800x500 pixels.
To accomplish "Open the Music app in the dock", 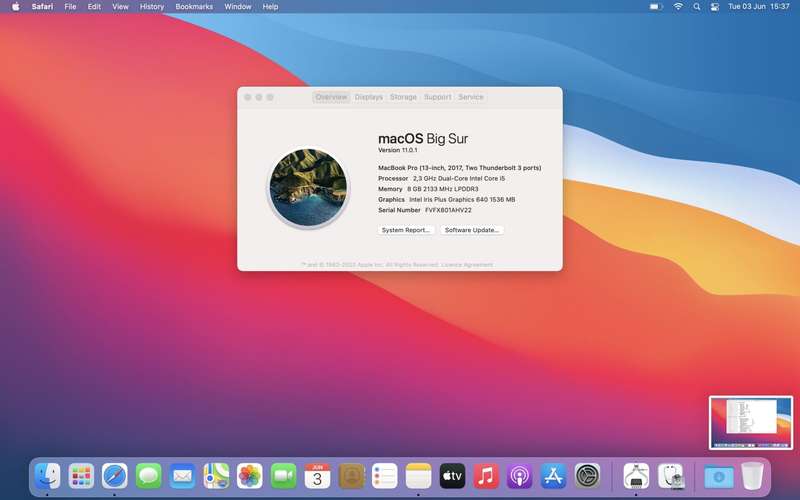I will [486, 476].
